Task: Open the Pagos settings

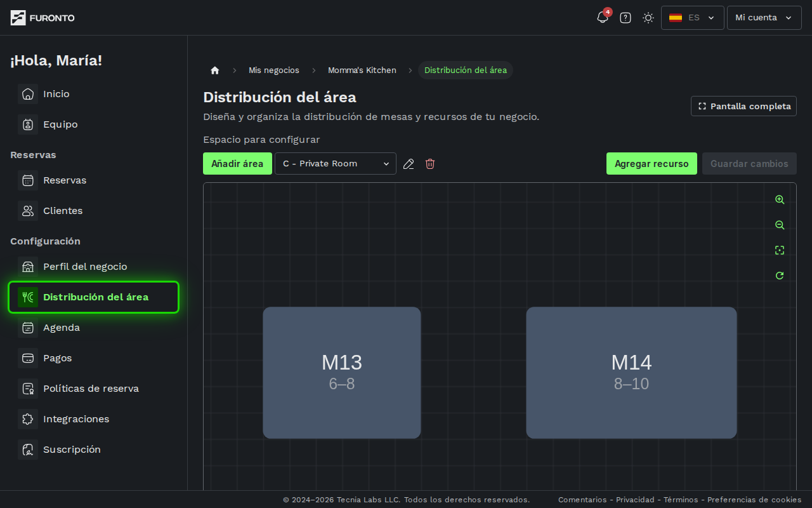Action: pyautogui.click(x=94, y=358)
